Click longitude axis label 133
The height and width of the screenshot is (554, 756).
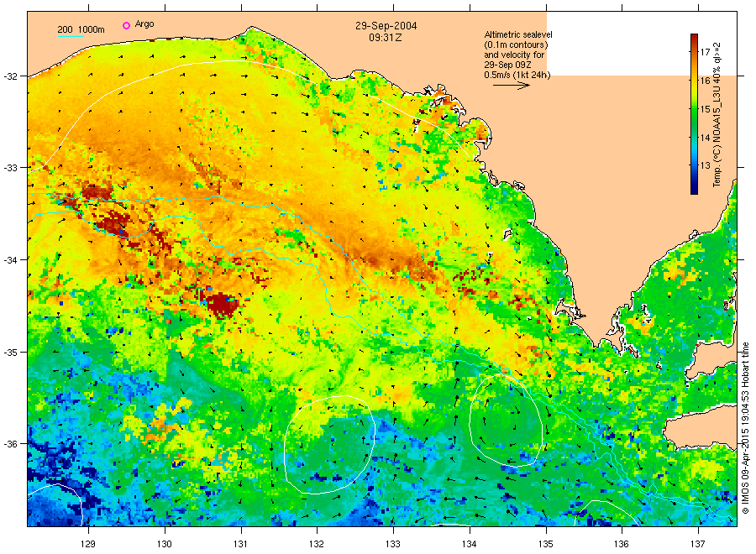coord(393,544)
